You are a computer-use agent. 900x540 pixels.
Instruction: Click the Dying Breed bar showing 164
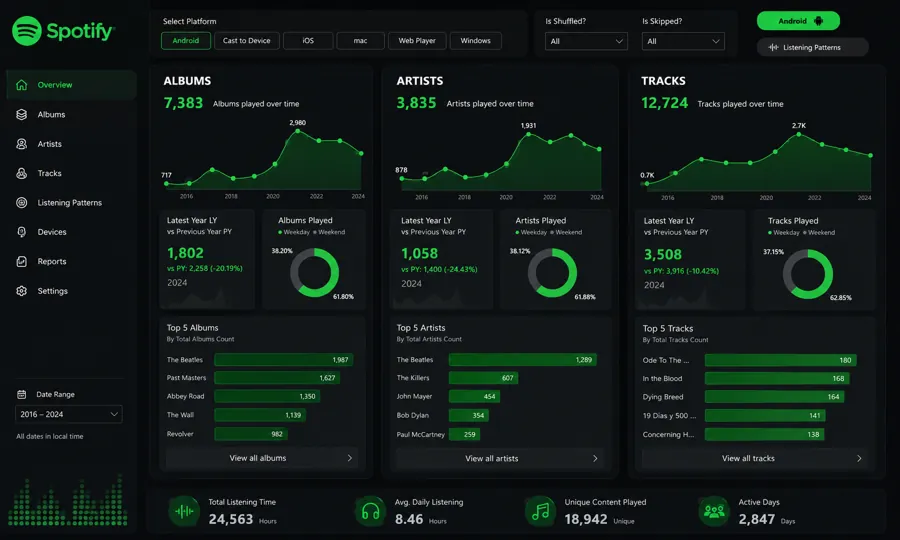(x=774, y=397)
